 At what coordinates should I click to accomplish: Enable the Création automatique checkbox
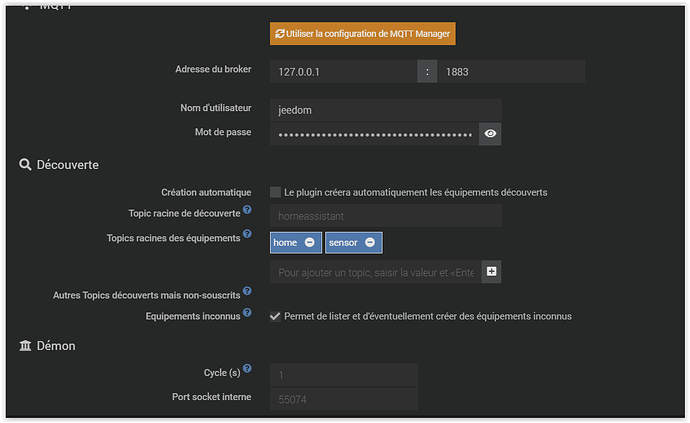(x=275, y=192)
